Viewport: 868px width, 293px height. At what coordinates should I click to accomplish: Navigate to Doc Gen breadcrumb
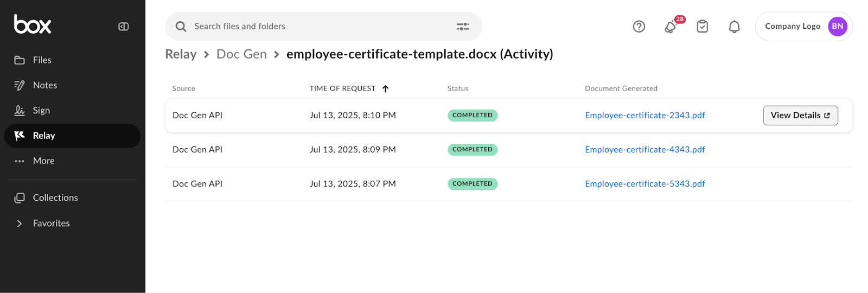pos(241,54)
